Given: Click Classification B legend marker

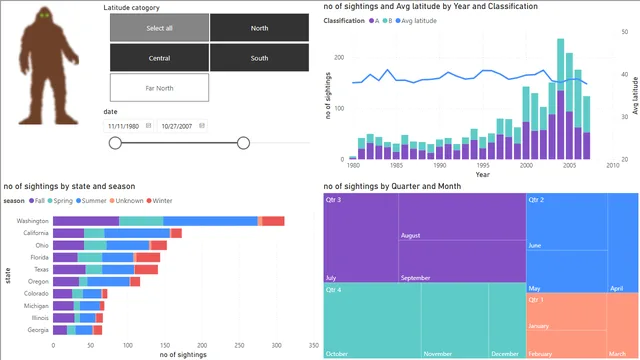Looking at the screenshot, I should pyautogui.click(x=384, y=21).
